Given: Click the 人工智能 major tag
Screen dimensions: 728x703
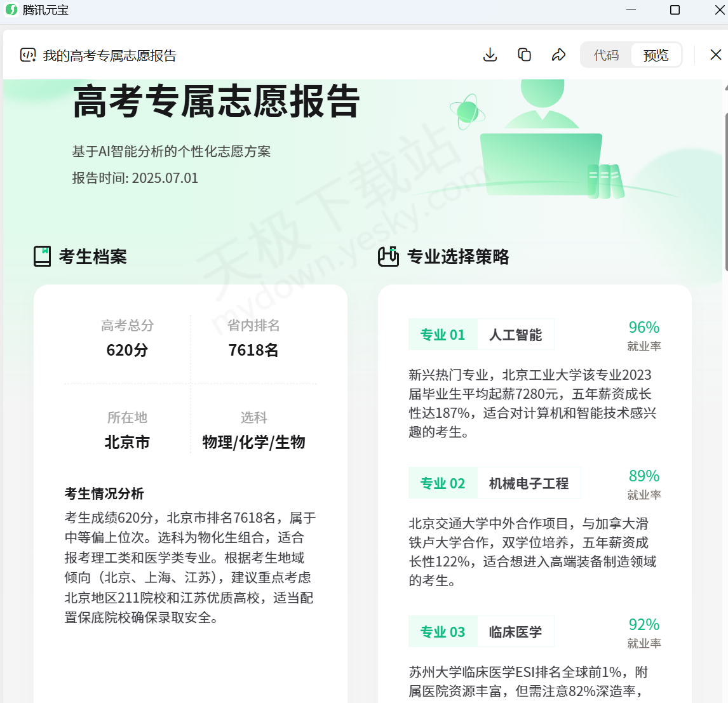Looking at the screenshot, I should pyautogui.click(x=515, y=335).
